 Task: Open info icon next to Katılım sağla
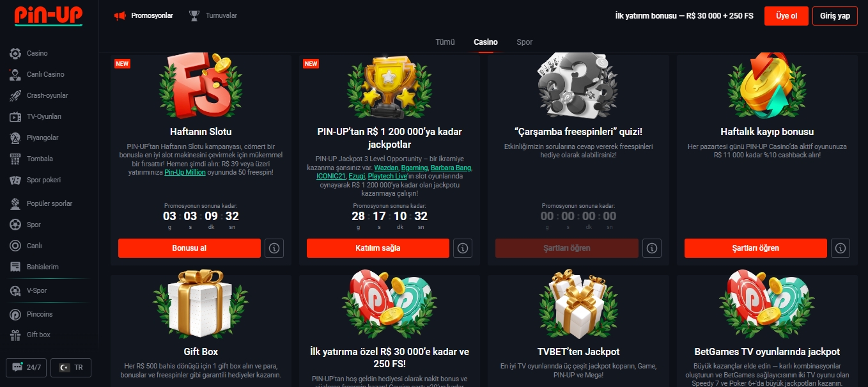pos(463,248)
